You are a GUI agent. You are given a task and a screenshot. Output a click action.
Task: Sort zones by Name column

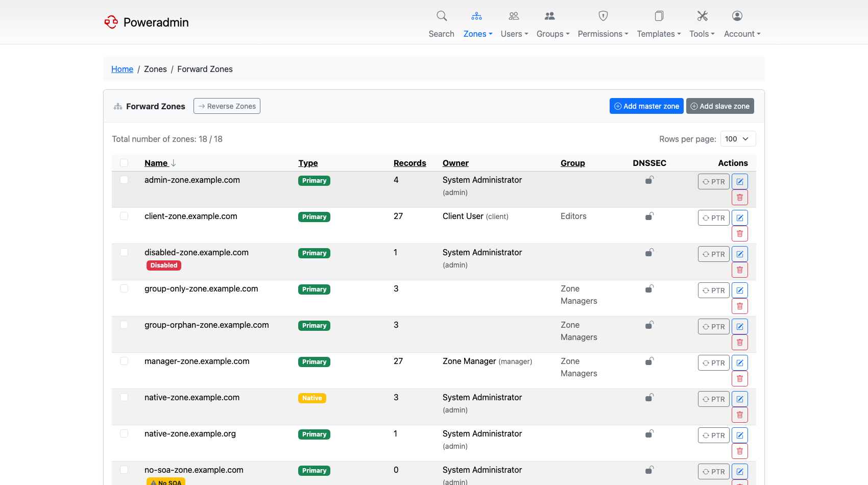tap(160, 163)
